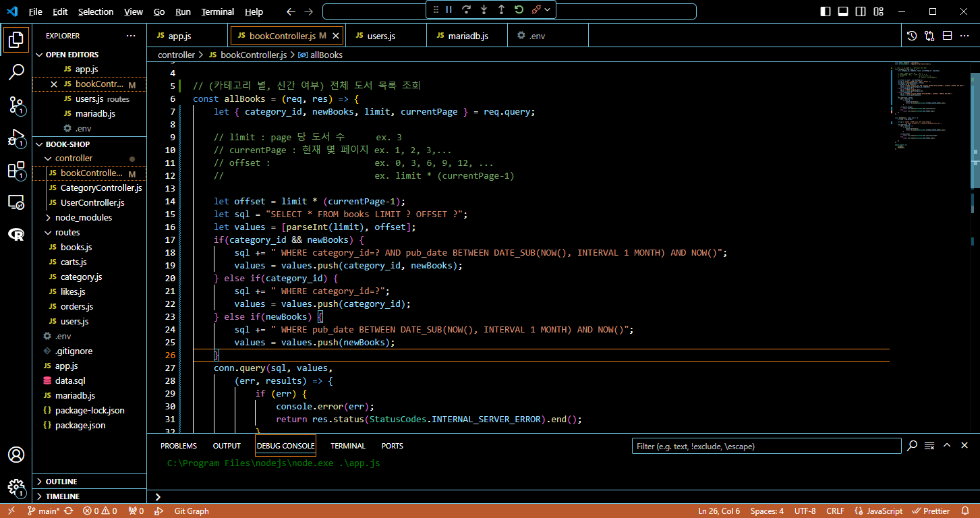Maximize the bottom panel size
Image resolution: width=980 pixels, height=518 pixels.
947,446
